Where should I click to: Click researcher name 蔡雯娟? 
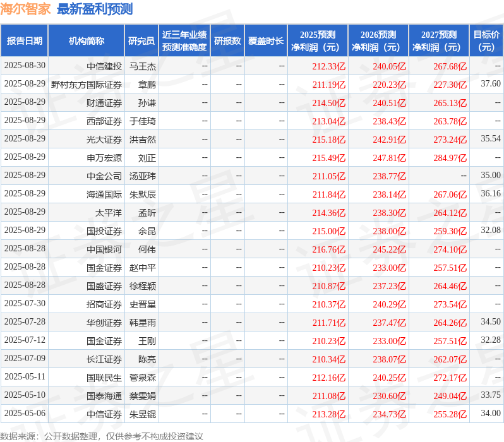[143, 396]
